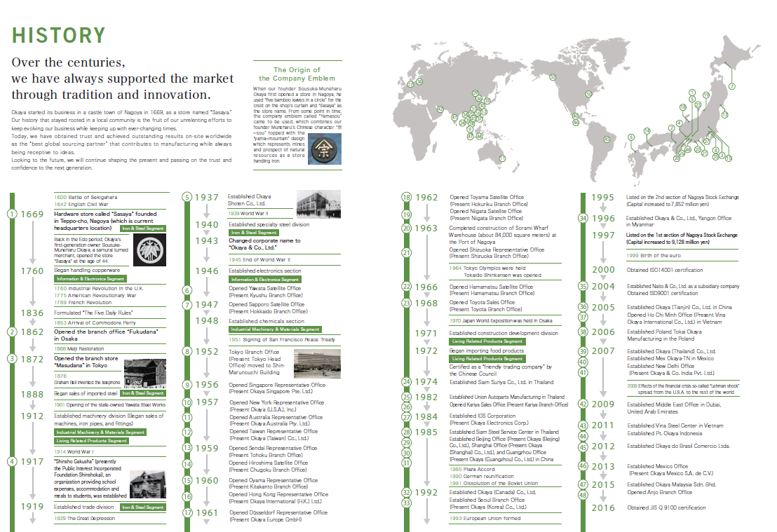Image resolution: width=777 pixels, height=532 pixels.
Task: Click '1999 Birth of the euro' note
Action: coord(654,256)
